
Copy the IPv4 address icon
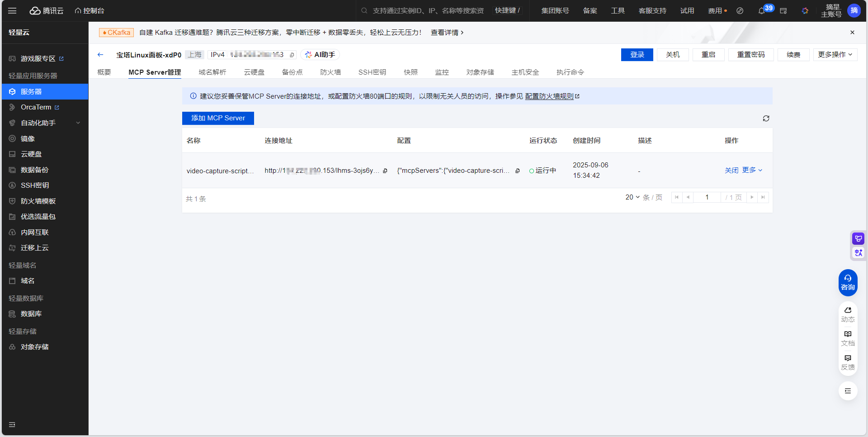pyautogui.click(x=292, y=55)
